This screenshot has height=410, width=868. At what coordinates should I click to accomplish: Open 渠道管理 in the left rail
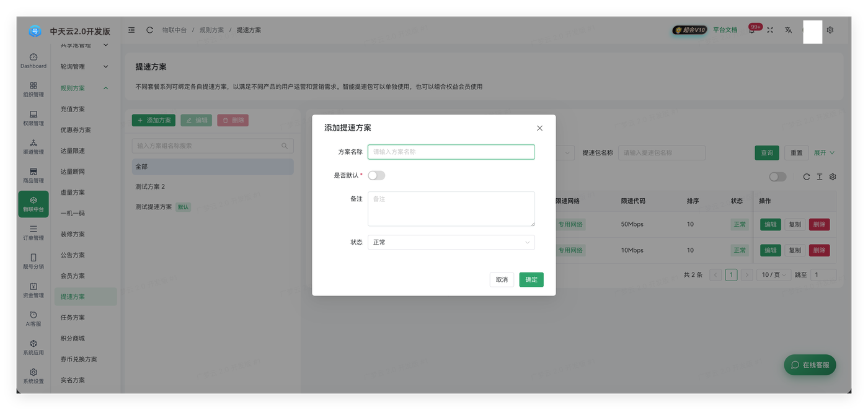tap(33, 147)
